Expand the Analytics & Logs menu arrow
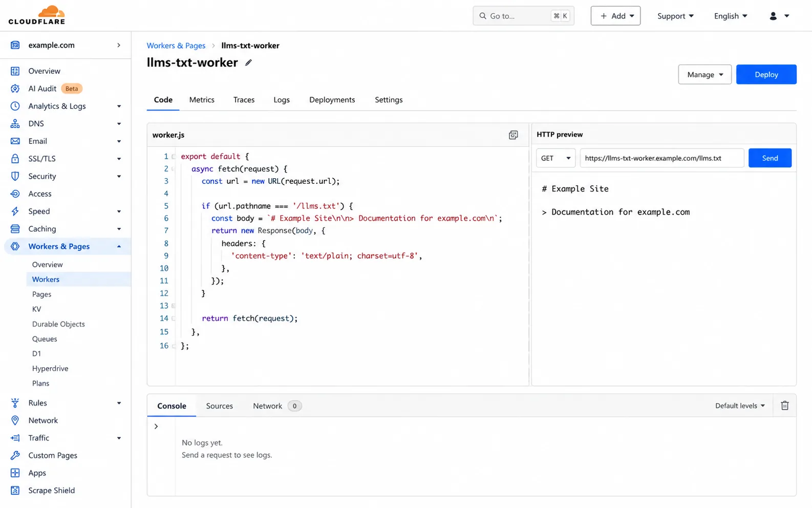812x508 pixels. click(119, 106)
